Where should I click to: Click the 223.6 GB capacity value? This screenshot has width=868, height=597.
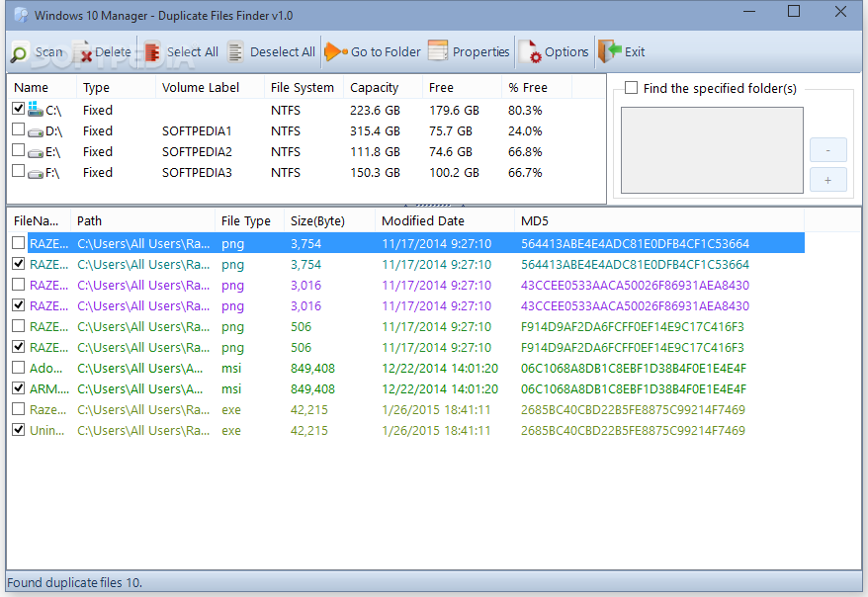tap(375, 110)
